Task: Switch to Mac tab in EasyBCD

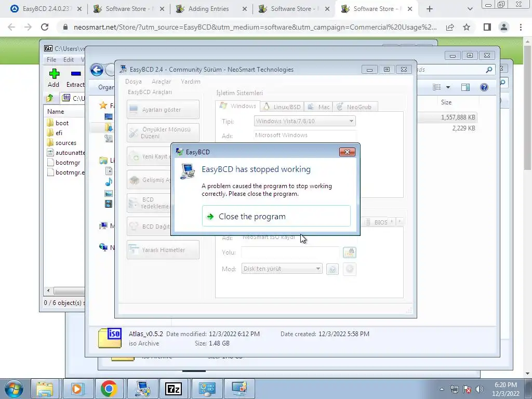Action: pos(318,107)
